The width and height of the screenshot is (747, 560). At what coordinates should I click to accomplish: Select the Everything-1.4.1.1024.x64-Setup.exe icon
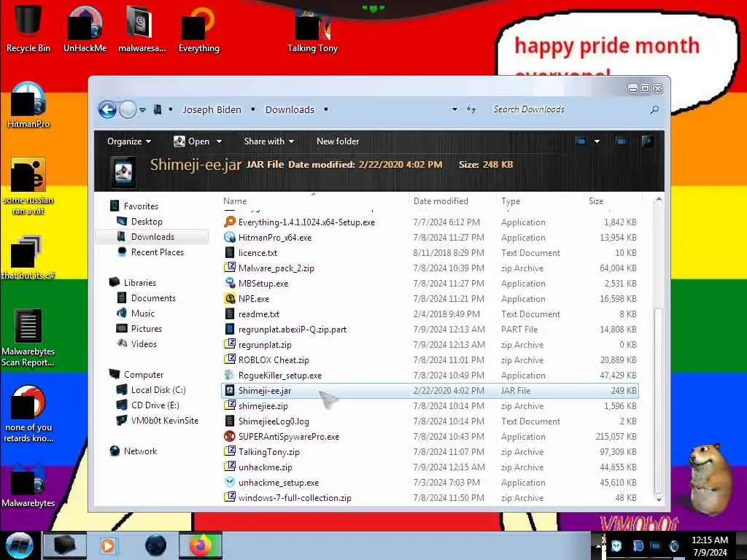[230, 222]
